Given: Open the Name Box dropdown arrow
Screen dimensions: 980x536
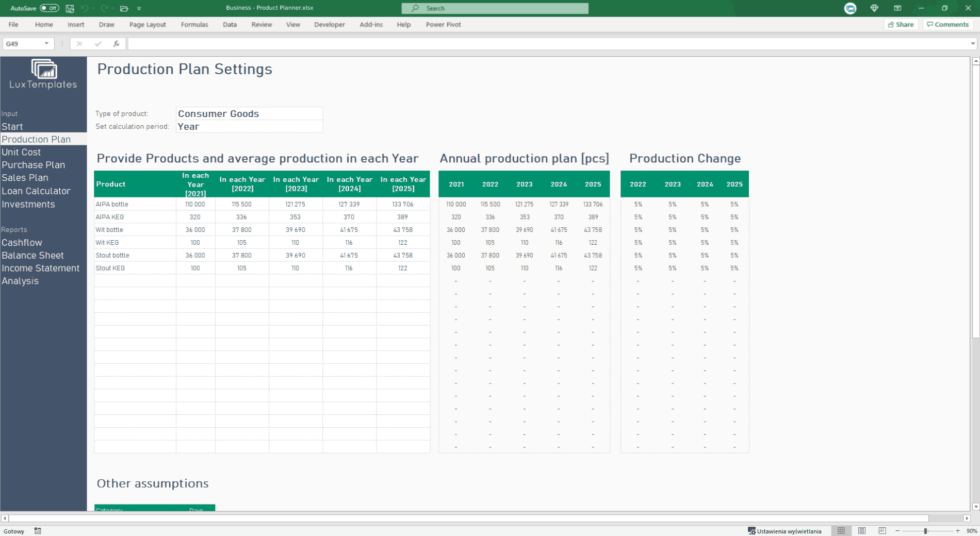Looking at the screenshot, I should 46,44.
